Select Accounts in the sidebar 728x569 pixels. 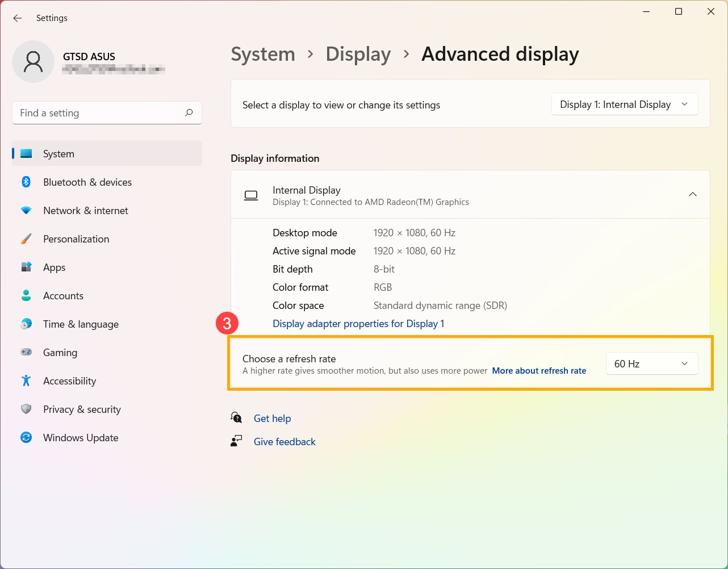107,295
